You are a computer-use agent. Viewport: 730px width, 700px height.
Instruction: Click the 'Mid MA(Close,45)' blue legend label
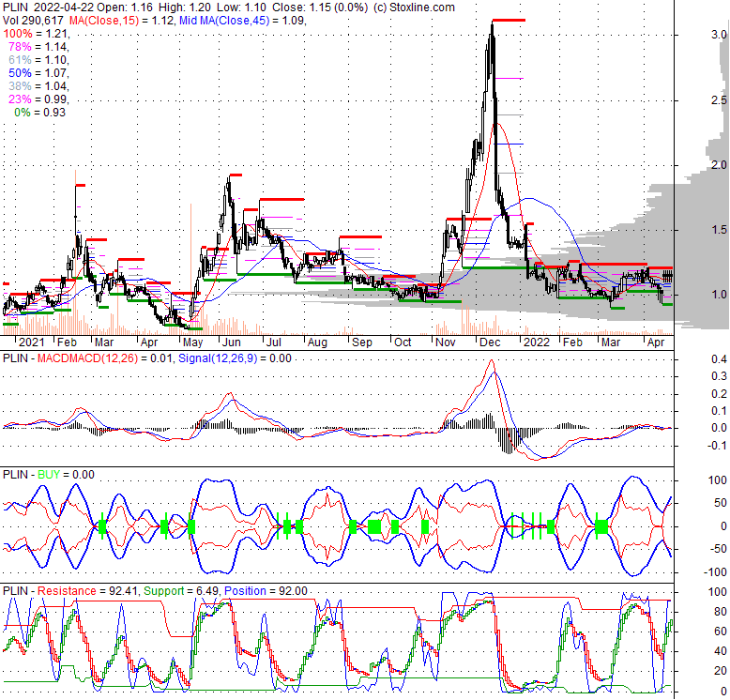point(224,21)
